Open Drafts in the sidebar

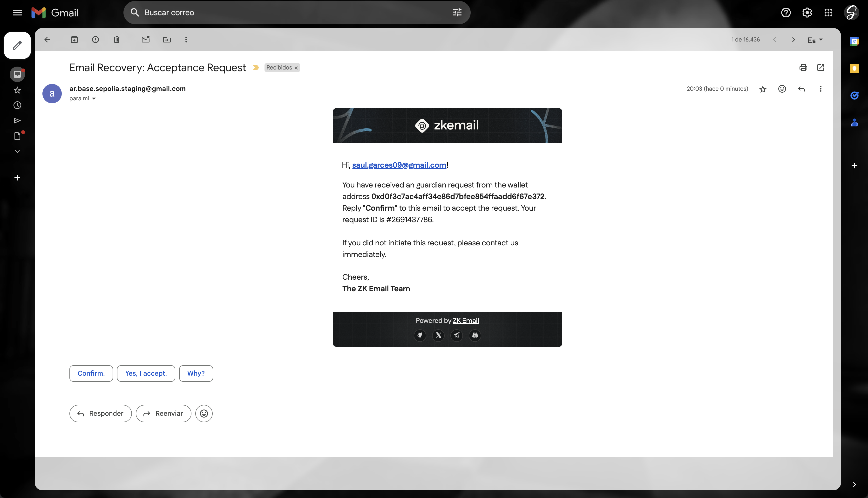click(17, 136)
